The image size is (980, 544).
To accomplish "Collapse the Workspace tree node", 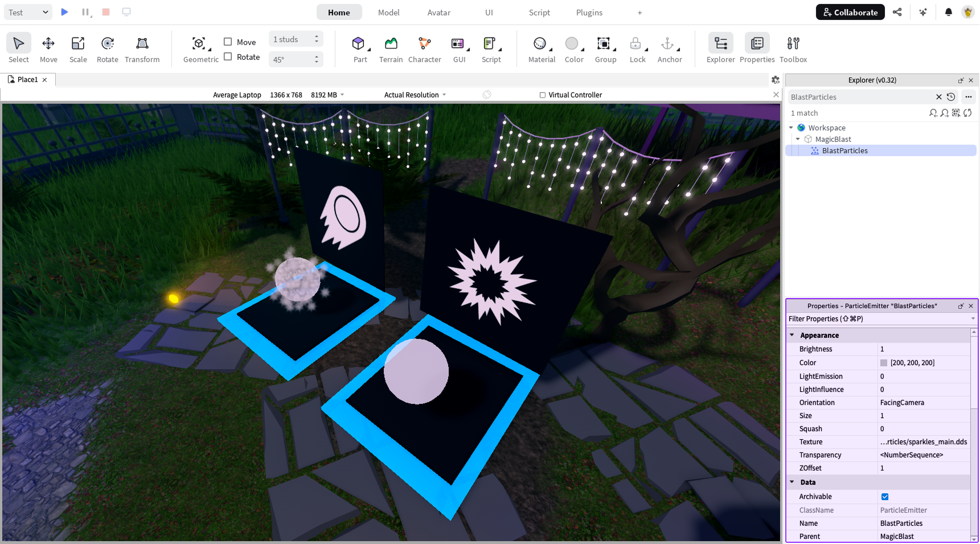I will click(792, 128).
